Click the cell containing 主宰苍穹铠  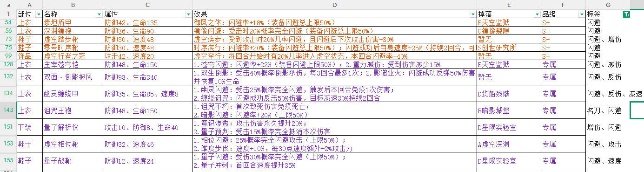(73, 64)
